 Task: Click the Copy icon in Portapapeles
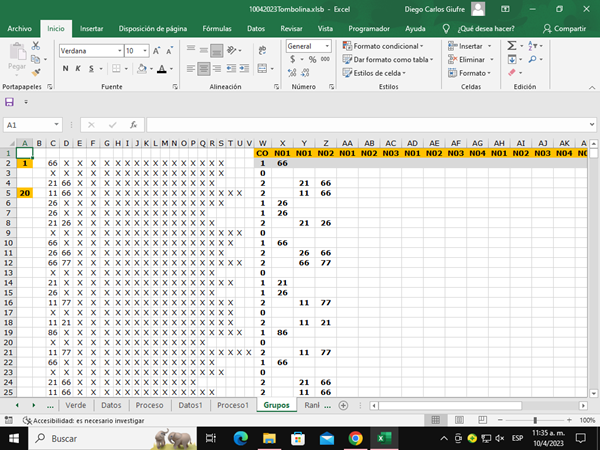click(35, 59)
